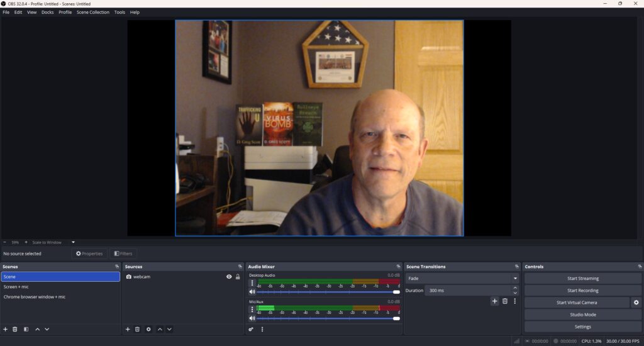Open the File menu
The width and height of the screenshot is (644, 346).
tap(6, 13)
